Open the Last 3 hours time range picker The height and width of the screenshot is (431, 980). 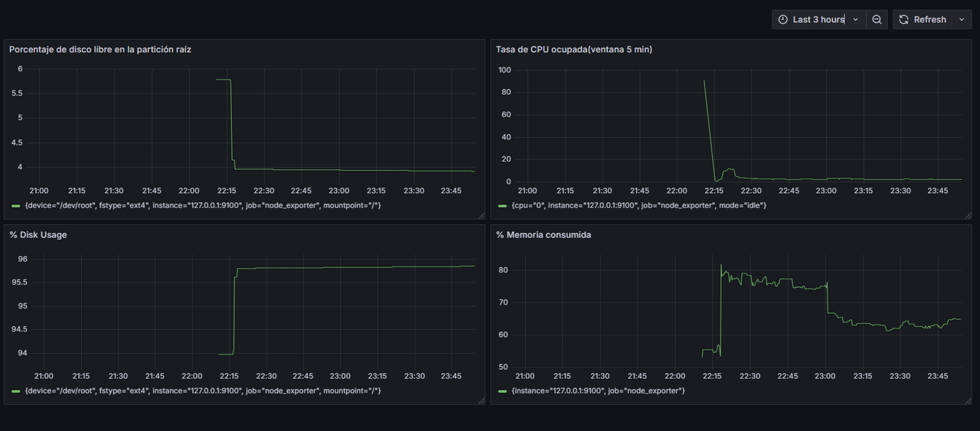pos(819,20)
